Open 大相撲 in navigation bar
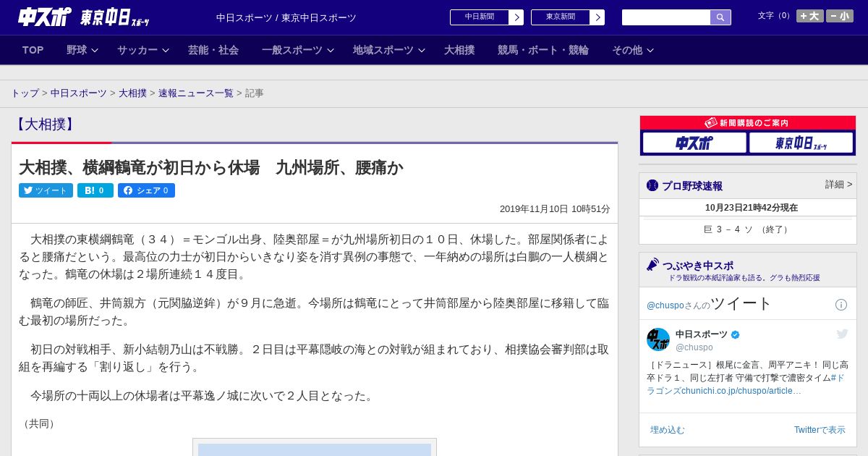 [x=459, y=50]
